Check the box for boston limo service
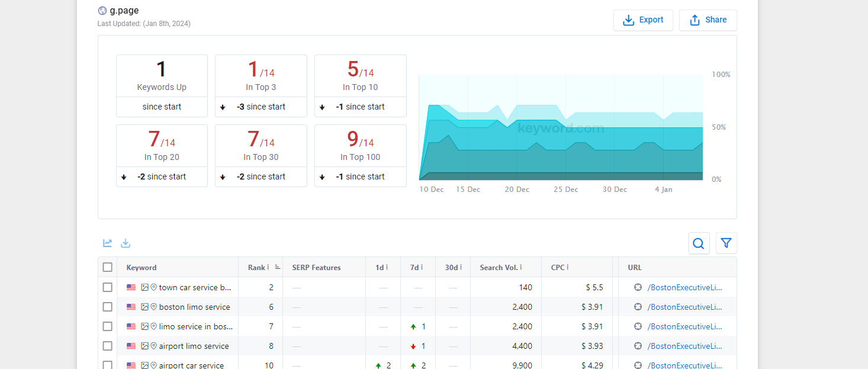Screen dimensions: 868x369 (x=107, y=307)
